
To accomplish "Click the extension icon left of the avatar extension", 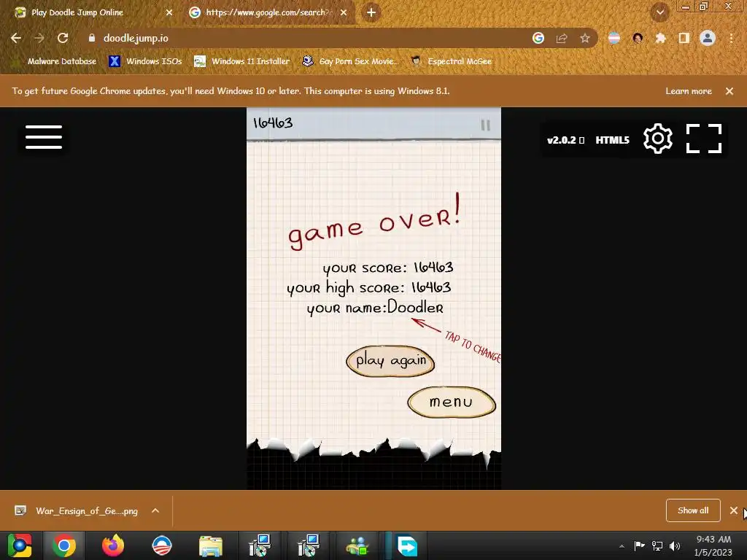I will [x=614, y=38].
